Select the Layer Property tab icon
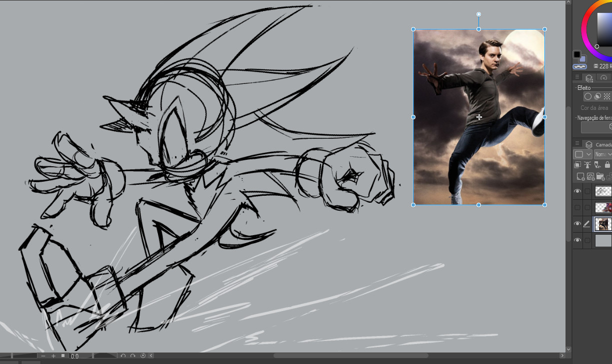This screenshot has height=364, width=612. point(589,78)
